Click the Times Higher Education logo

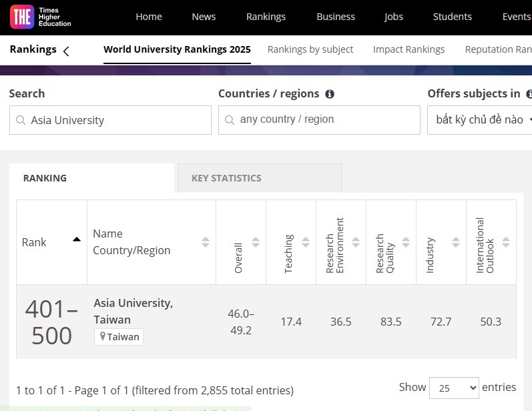[40, 17]
